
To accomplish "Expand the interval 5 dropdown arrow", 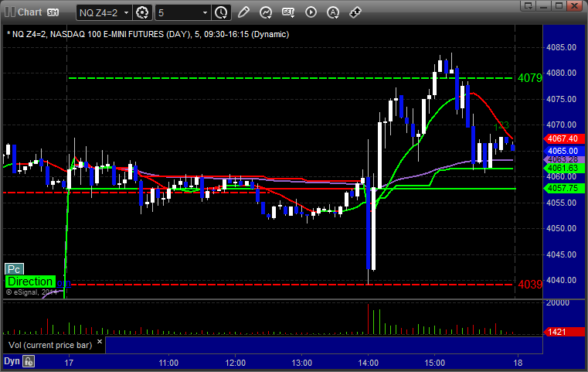I will 205,13.
